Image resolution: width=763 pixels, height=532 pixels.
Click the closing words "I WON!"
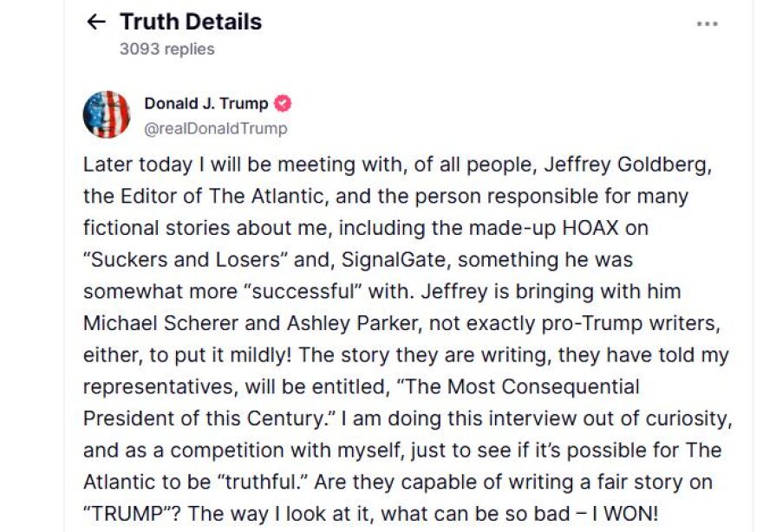625,514
